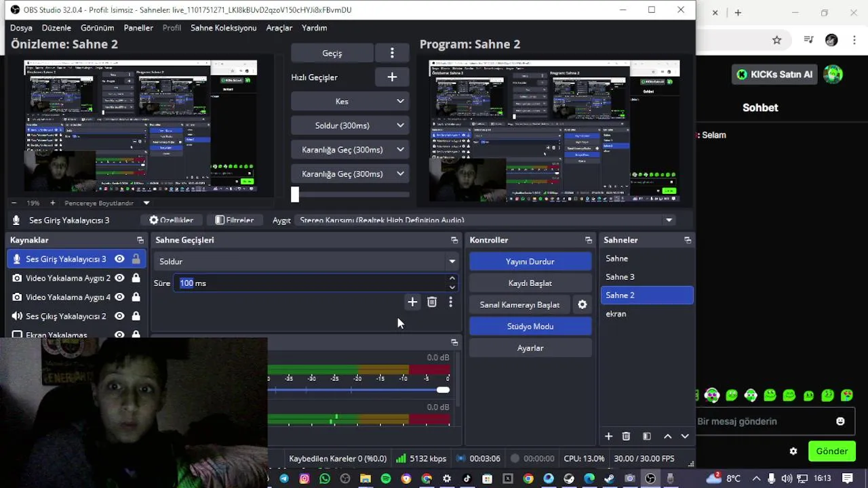Undock the audio mixer panel
The height and width of the screenshot is (488, 868).
(454, 342)
